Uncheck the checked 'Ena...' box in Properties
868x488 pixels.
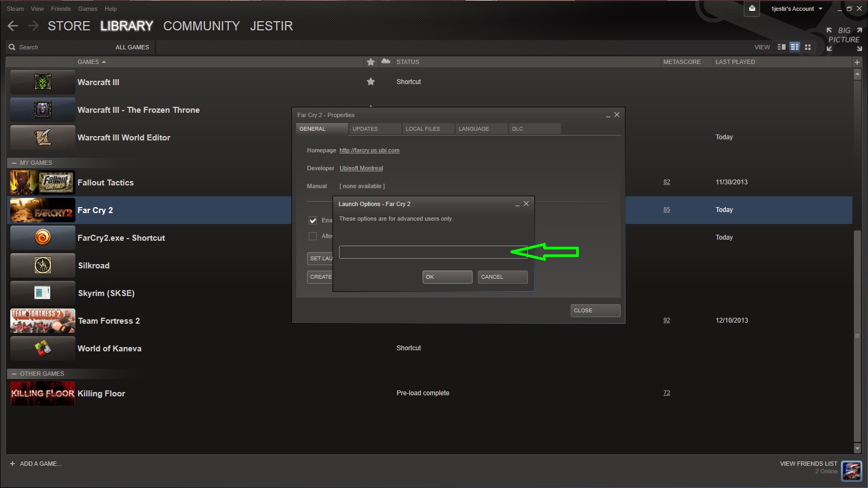312,220
